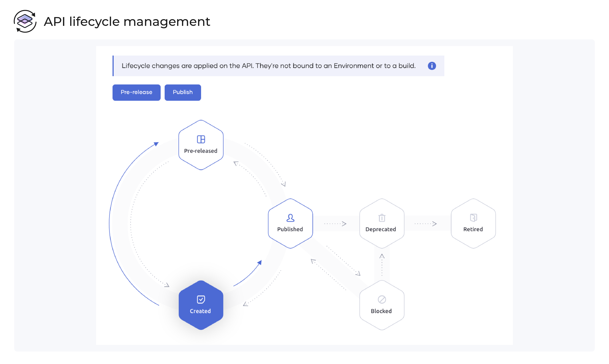Screen dimensions: 609x364
Task: Click the Deprecated trash can icon
Action: tap(382, 218)
